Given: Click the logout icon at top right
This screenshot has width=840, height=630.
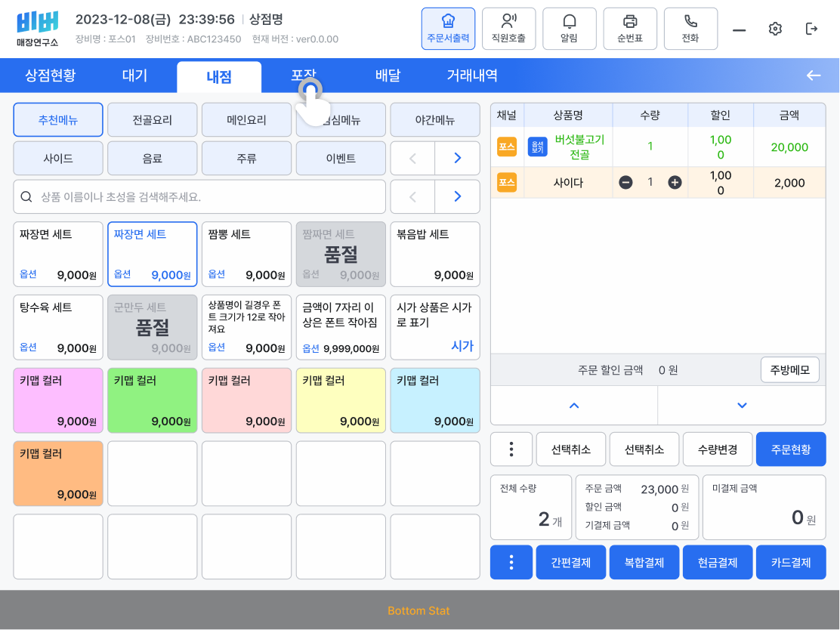Looking at the screenshot, I should [811, 27].
